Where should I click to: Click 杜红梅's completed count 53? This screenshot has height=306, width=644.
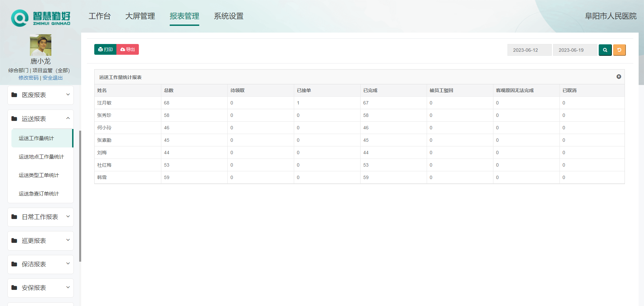366,165
